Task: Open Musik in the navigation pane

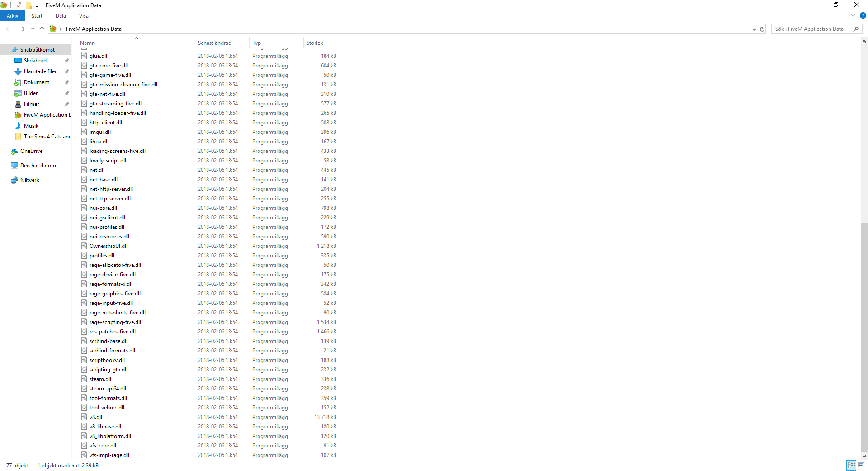Action: [31, 126]
